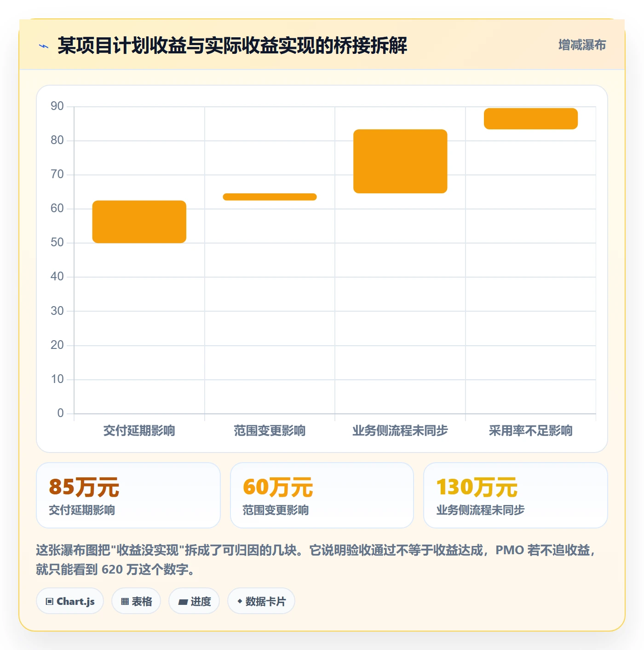Click the chart title 某项目计划收益与实际收益实现的桥接拆解
This screenshot has height=650, width=644.
pos(232,46)
